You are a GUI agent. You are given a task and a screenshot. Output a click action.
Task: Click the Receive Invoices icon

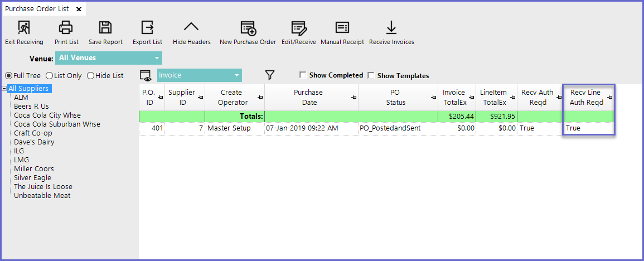point(391,28)
